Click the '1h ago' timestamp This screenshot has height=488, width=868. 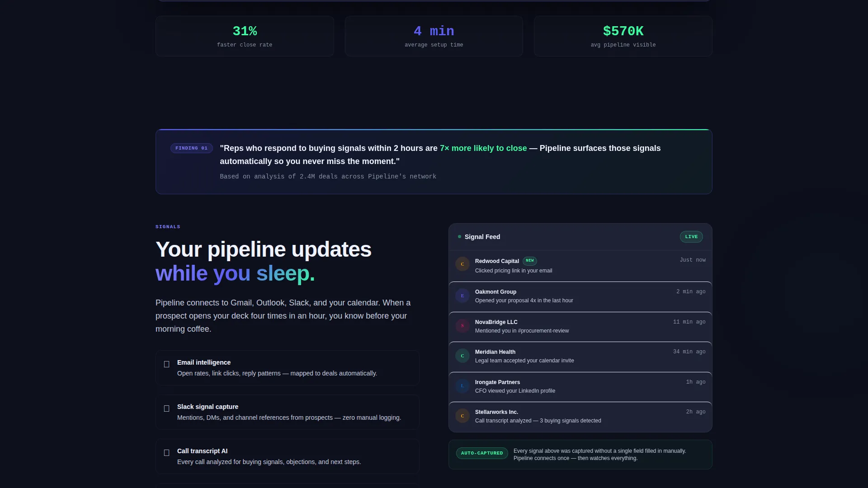tap(696, 382)
